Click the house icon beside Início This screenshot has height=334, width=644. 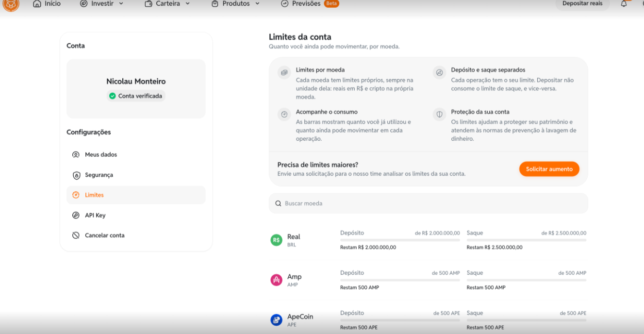37,3
